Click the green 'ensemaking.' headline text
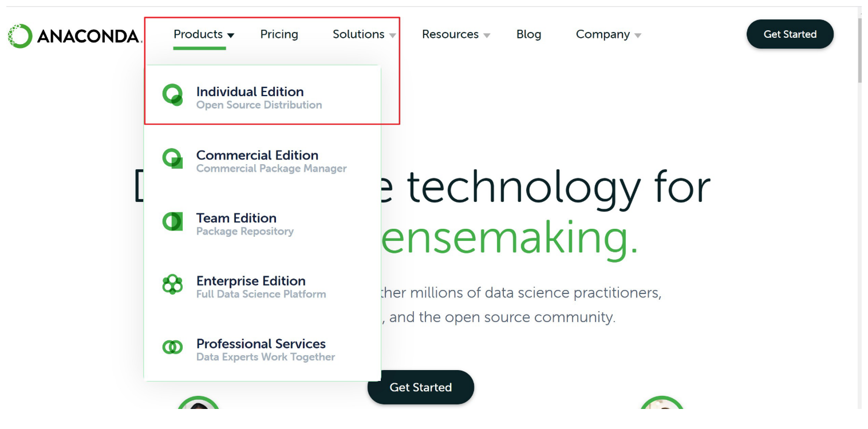 coord(509,240)
